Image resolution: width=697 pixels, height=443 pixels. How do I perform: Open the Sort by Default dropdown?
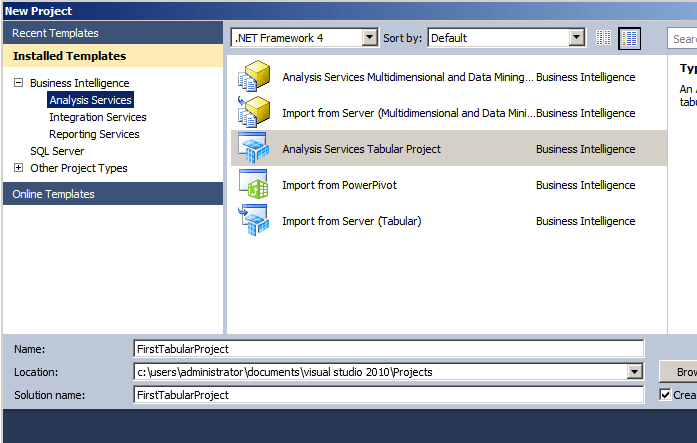coord(576,38)
